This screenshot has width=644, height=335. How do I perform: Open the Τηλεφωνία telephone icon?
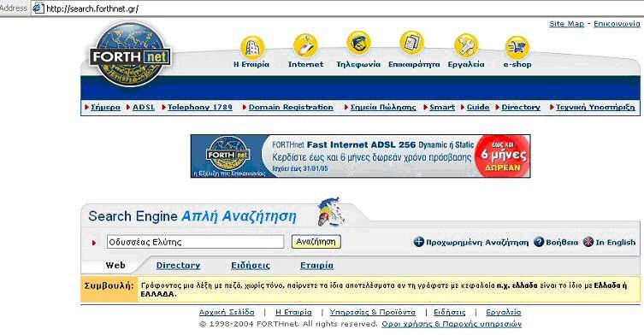pyautogui.click(x=358, y=43)
